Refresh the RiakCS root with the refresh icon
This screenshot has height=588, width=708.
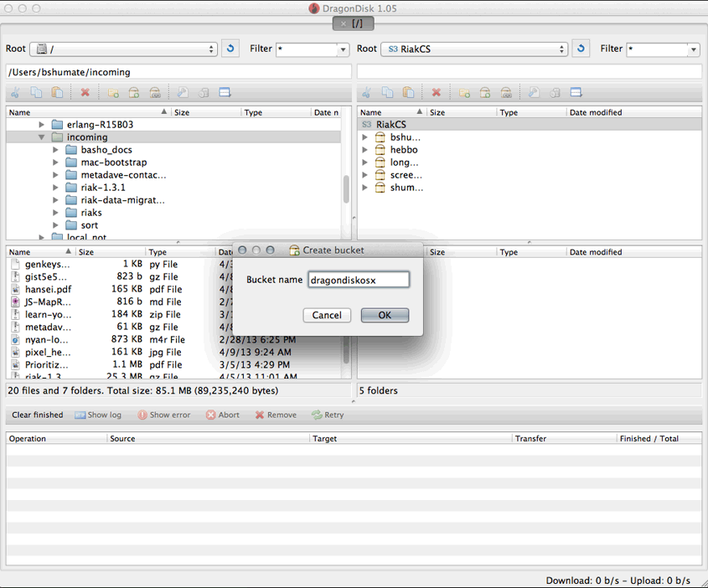click(581, 49)
